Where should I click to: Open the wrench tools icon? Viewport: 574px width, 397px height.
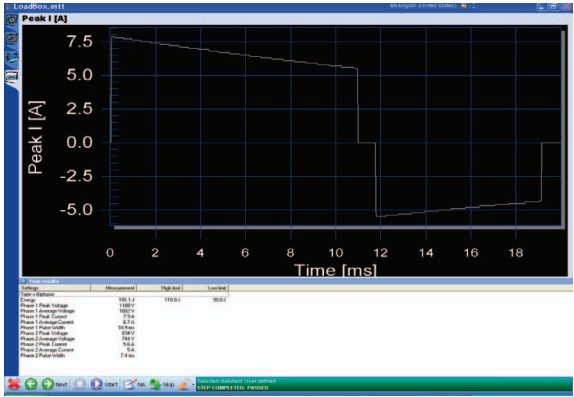184,384
